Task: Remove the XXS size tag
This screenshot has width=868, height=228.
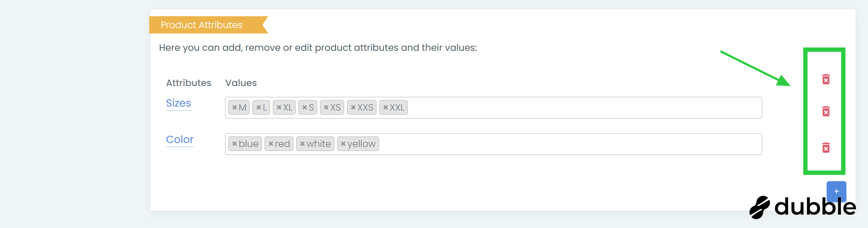Action: (353, 107)
